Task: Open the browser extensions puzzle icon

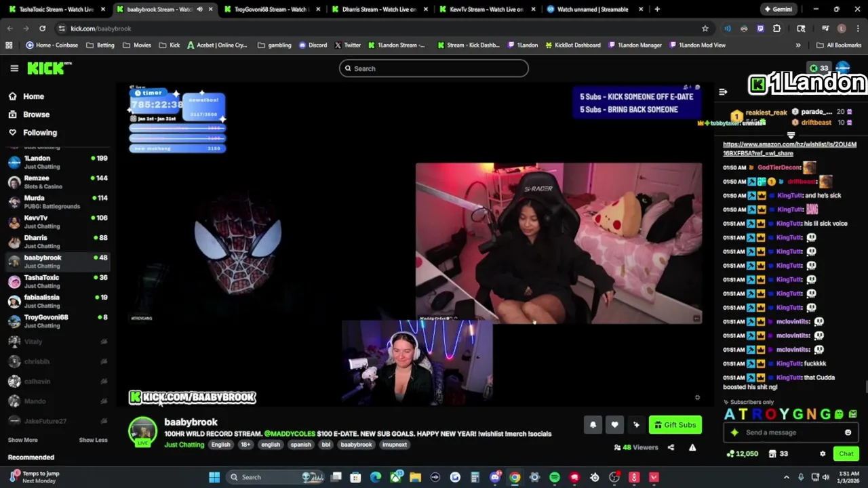Action: point(776,28)
